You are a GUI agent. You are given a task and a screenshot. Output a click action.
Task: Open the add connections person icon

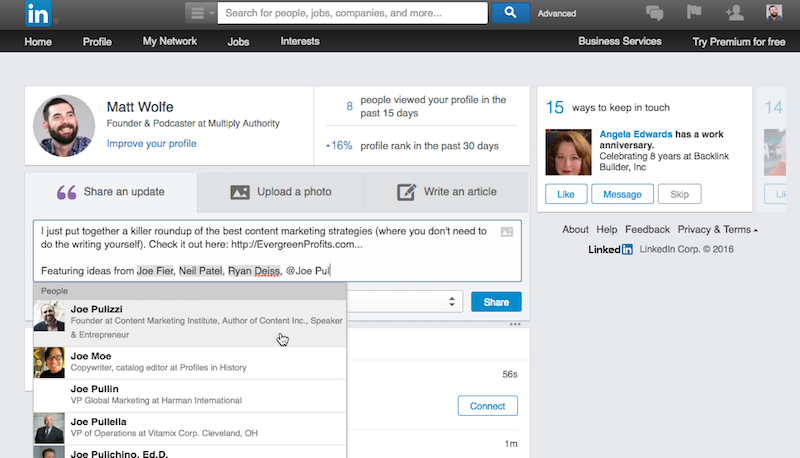(734, 13)
